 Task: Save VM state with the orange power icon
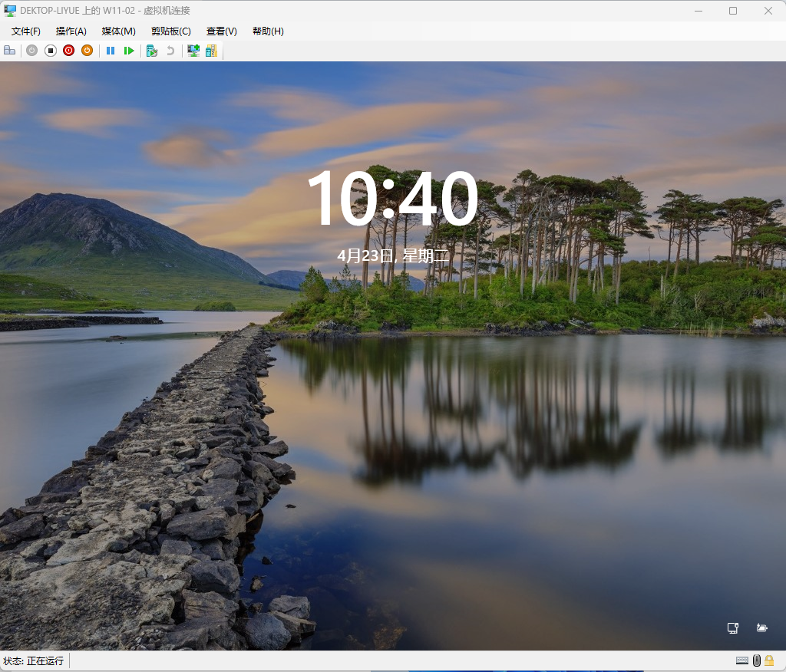(87, 51)
